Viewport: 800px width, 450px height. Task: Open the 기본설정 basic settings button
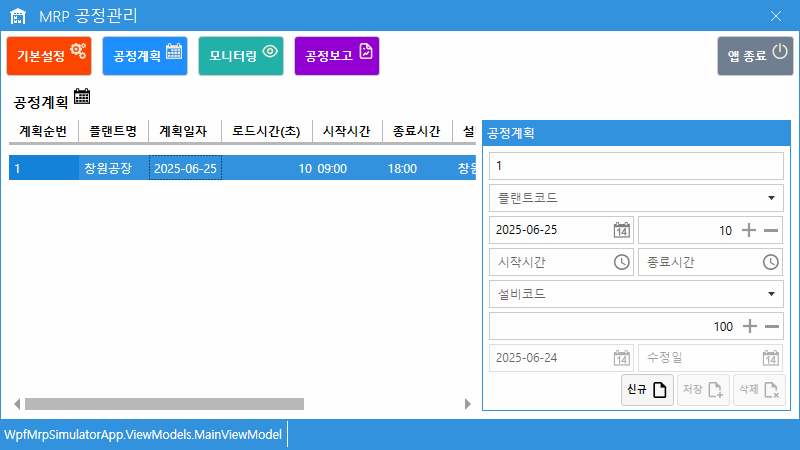coord(49,56)
